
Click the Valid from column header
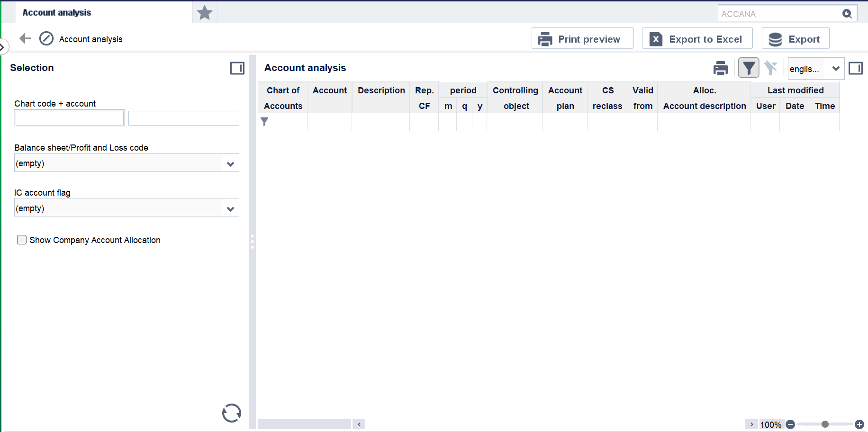[642, 98]
